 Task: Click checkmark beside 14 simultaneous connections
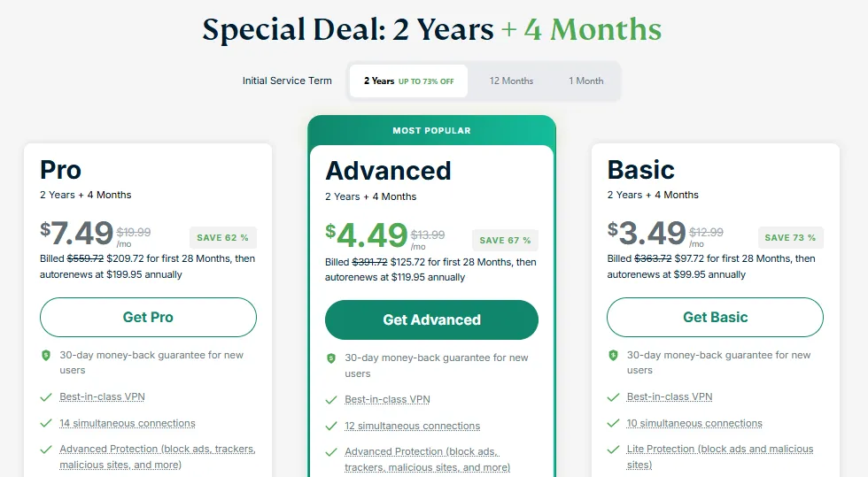[x=46, y=424]
